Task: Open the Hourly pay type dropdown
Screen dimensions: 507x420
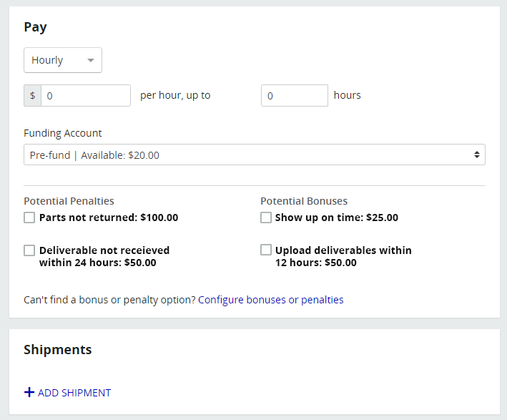Action: [x=63, y=60]
